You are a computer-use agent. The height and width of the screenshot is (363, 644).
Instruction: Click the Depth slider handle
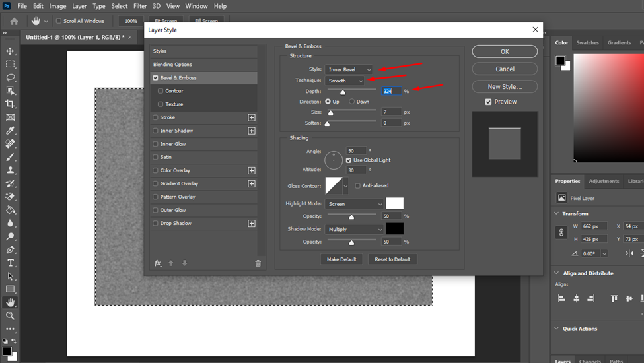[x=343, y=92]
